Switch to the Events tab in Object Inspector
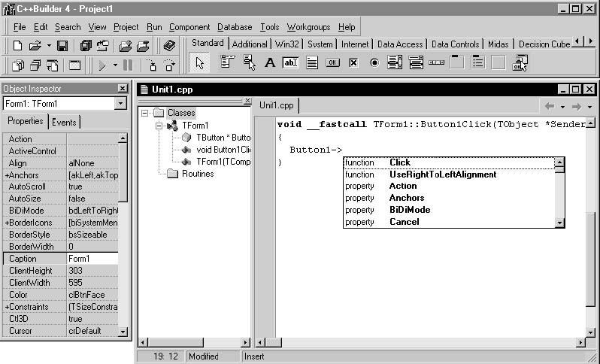 tap(64, 122)
